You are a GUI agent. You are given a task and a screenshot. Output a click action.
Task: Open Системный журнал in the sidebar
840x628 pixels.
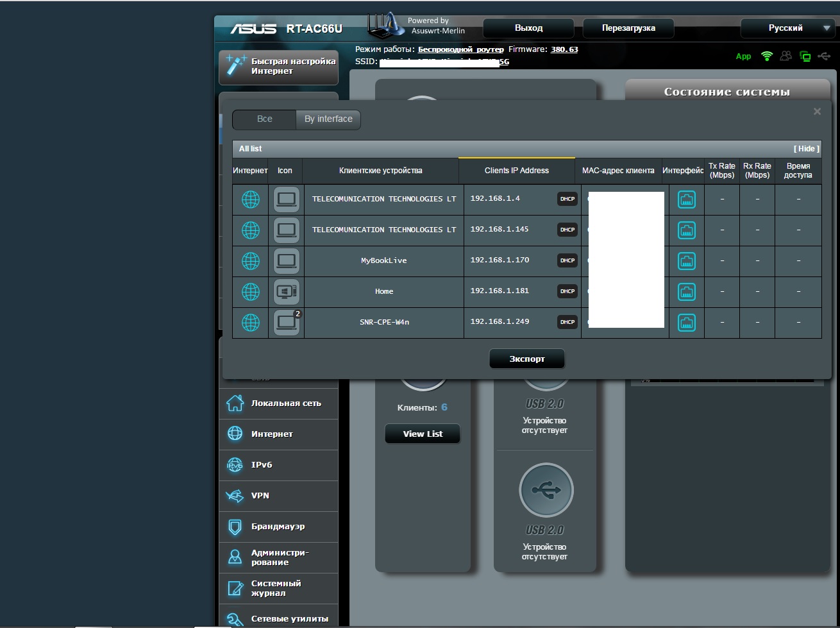[x=278, y=588]
